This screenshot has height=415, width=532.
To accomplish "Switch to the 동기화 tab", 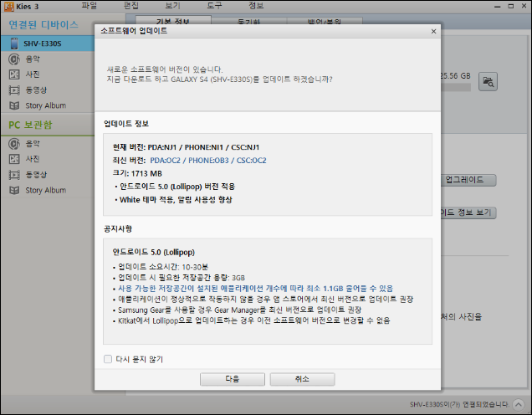I will [x=249, y=21].
